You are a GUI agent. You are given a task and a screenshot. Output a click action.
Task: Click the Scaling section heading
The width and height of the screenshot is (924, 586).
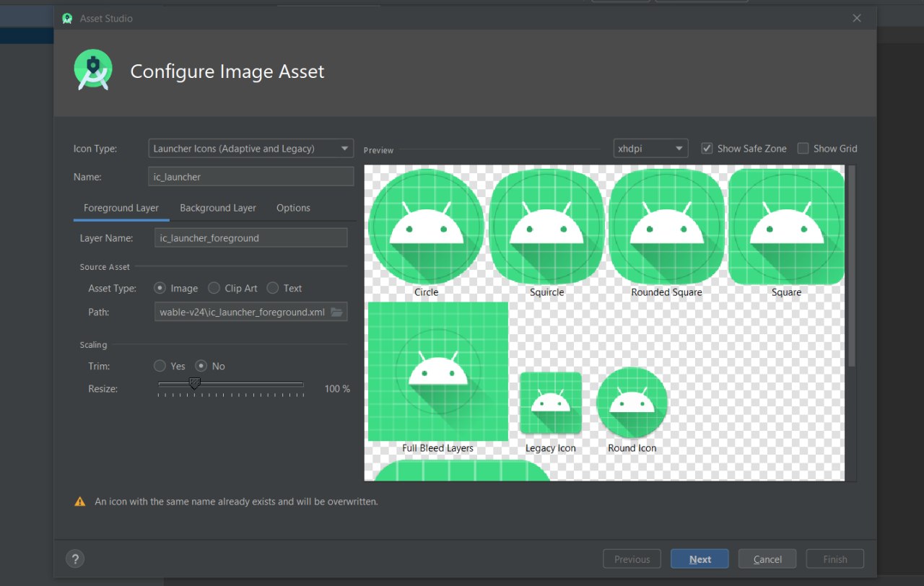point(93,345)
